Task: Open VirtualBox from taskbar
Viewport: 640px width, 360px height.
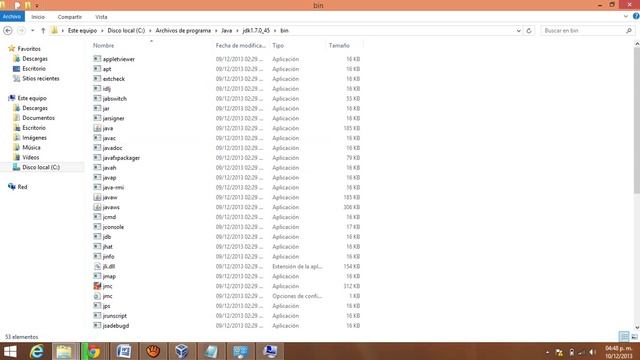Action: [182, 351]
